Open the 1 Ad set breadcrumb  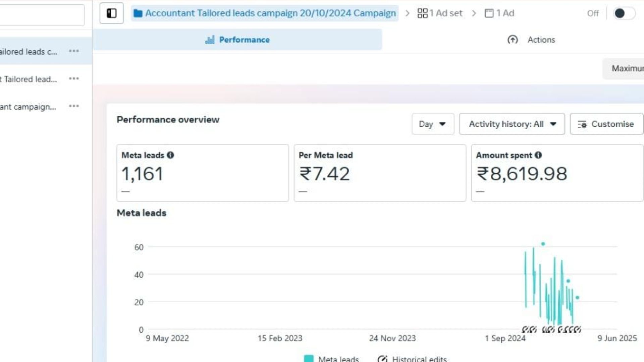[440, 13]
